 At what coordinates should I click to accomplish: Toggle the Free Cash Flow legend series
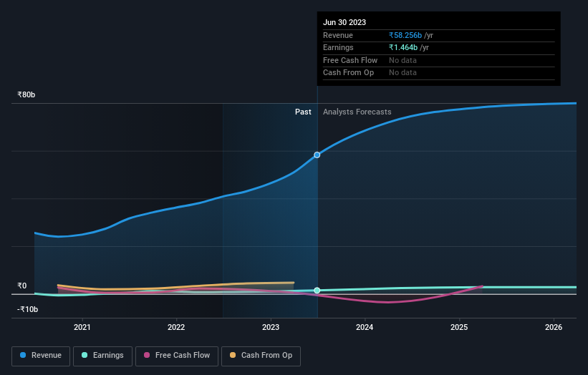pos(177,356)
